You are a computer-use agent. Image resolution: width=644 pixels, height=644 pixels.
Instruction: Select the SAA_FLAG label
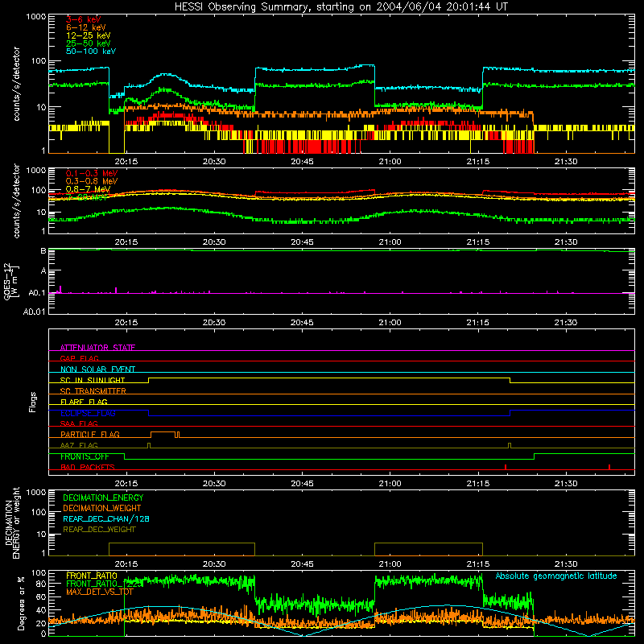coord(79,423)
